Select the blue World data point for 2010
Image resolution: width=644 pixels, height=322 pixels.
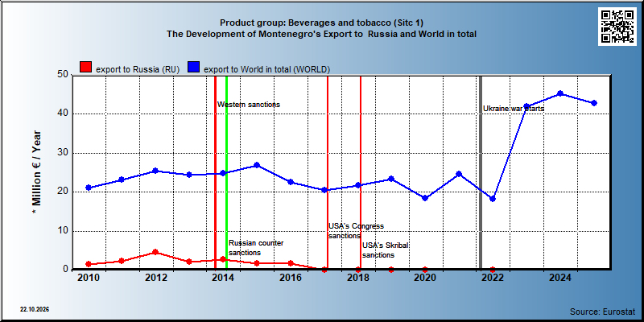(89, 188)
